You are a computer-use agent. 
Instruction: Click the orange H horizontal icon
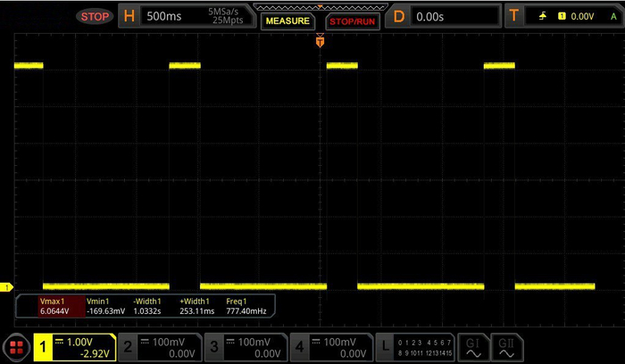coord(130,16)
